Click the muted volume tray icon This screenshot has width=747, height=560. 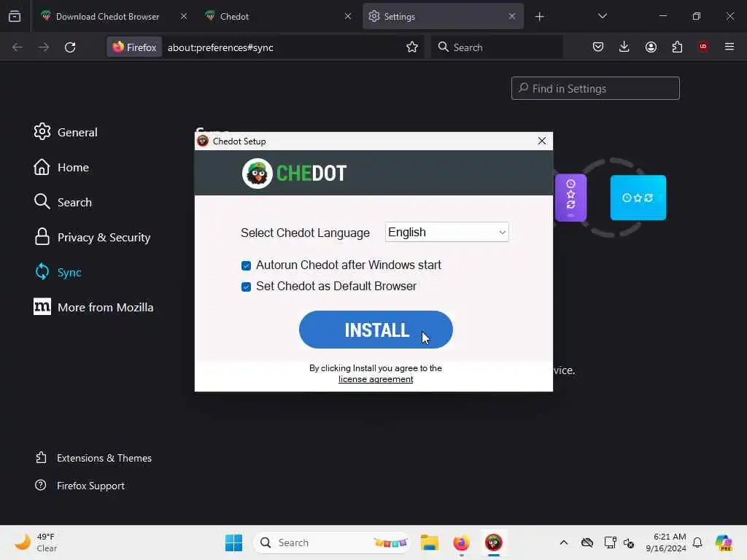tap(628, 542)
